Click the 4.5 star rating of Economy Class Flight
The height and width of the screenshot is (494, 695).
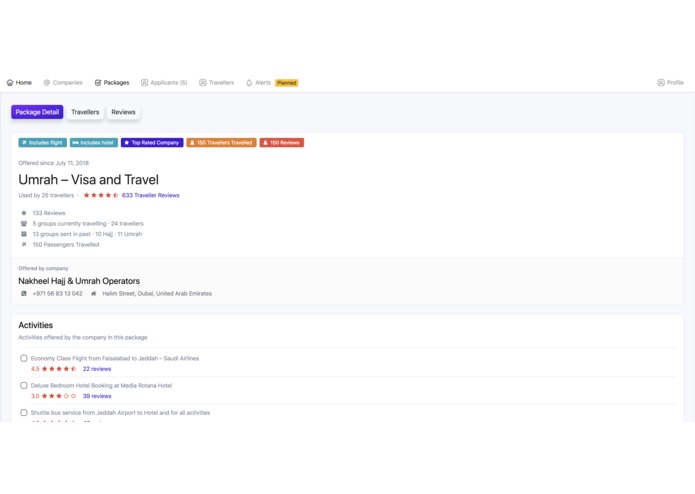click(x=59, y=369)
